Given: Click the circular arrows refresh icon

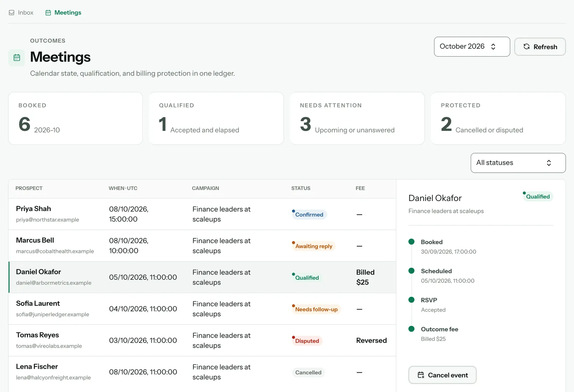Looking at the screenshot, I should pos(527,47).
